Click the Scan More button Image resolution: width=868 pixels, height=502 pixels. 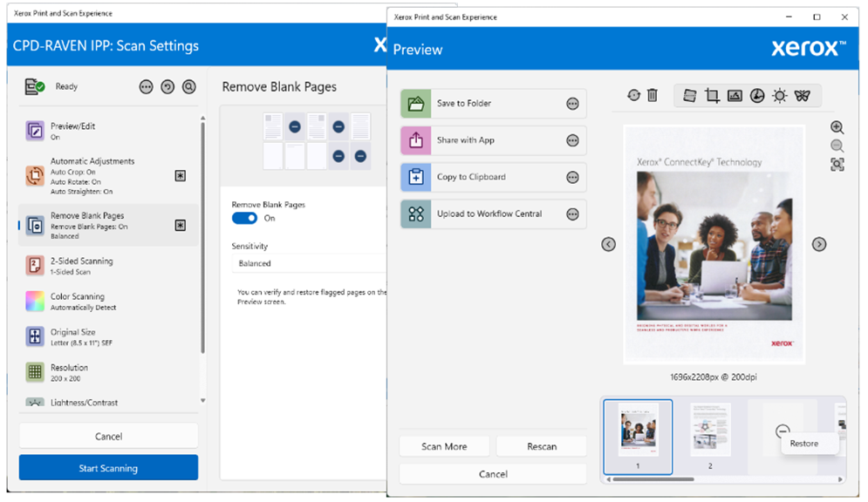pyautogui.click(x=444, y=446)
